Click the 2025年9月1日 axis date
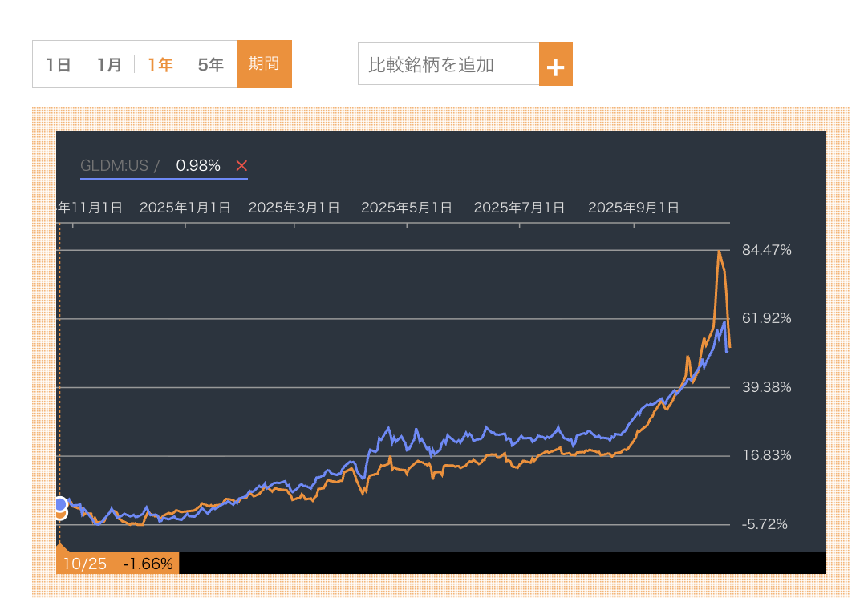 click(x=635, y=207)
